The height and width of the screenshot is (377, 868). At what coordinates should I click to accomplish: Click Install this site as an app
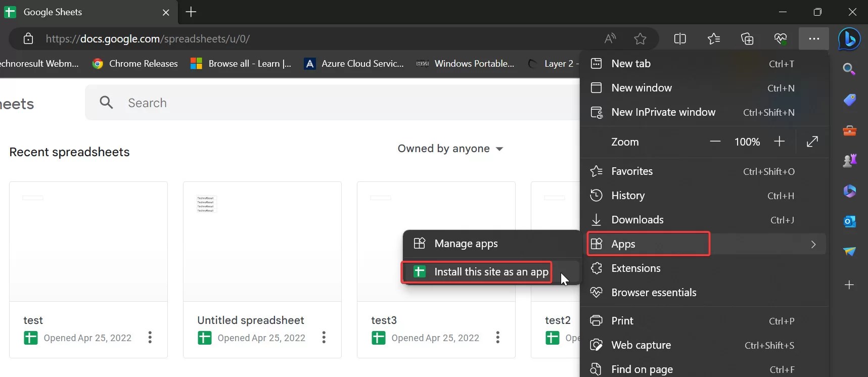pos(491,272)
